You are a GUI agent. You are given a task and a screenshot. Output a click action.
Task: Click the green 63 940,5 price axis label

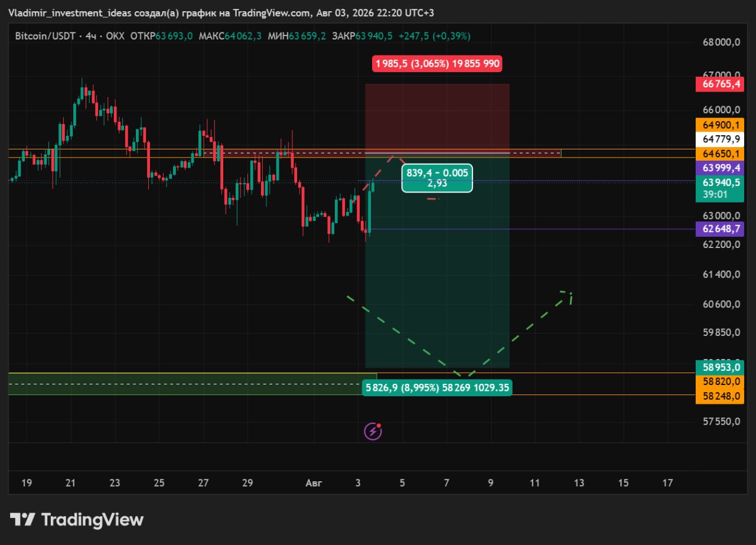721,182
